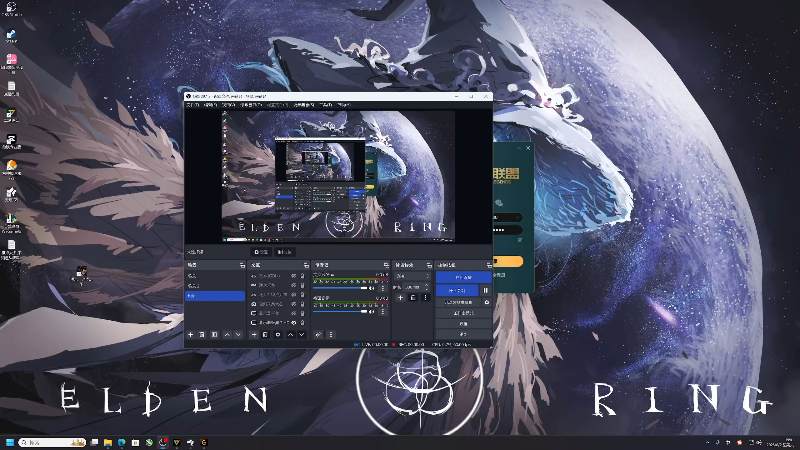This screenshot has height=450, width=800.
Task: Click the streaming button in Controls
Action: (x=463, y=278)
